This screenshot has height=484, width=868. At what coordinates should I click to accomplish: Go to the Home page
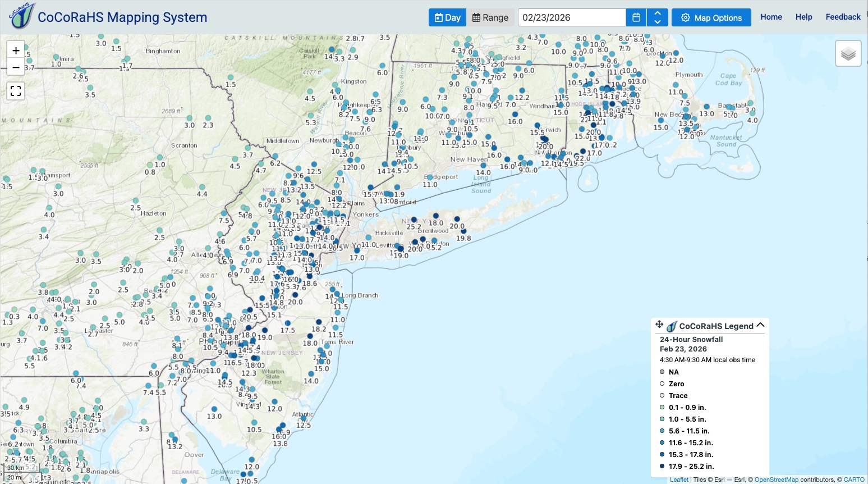(x=771, y=17)
